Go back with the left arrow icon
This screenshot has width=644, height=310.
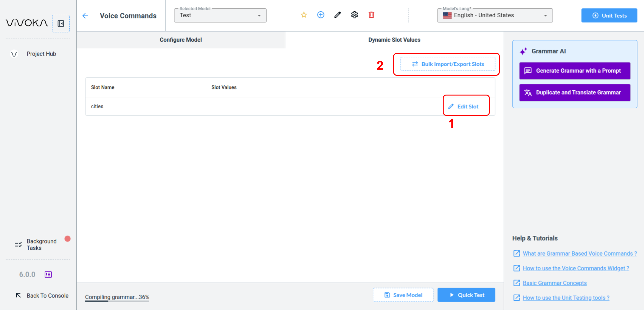tap(85, 16)
